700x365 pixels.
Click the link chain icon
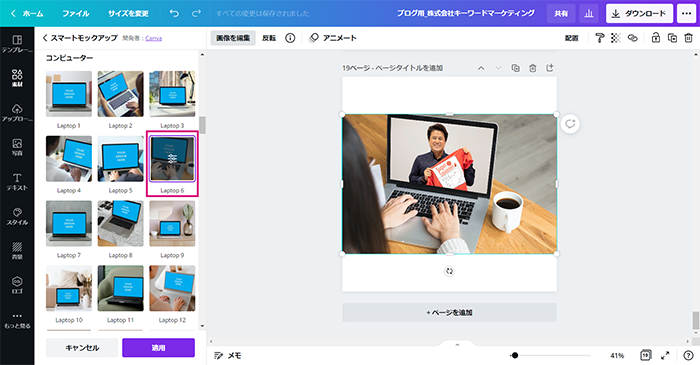[x=633, y=38]
